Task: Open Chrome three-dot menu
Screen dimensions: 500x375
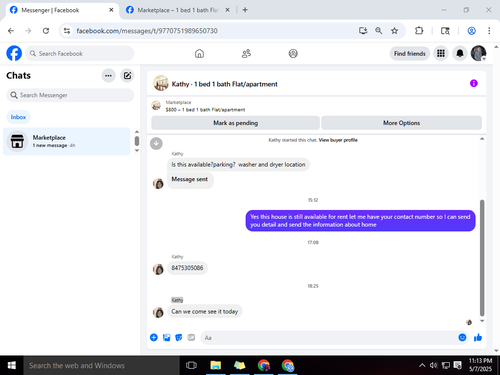Action: (x=489, y=31)
